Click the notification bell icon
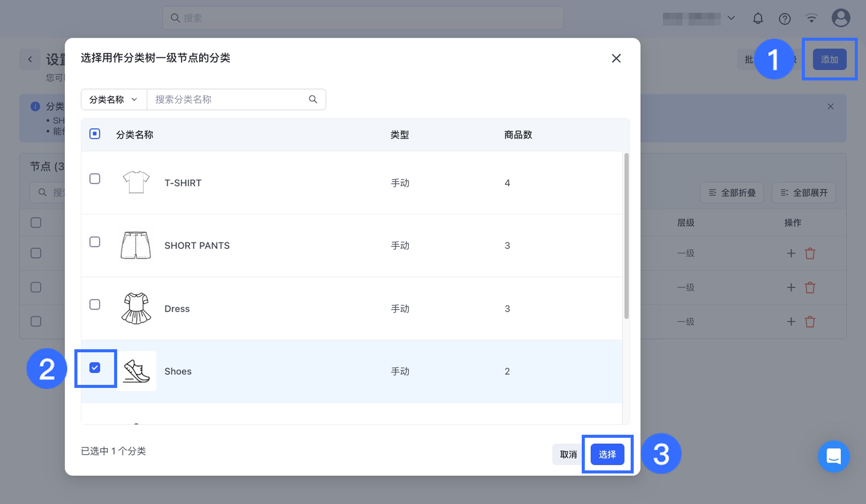The height and width of the screenshot is (504, 866). point(758,18)
